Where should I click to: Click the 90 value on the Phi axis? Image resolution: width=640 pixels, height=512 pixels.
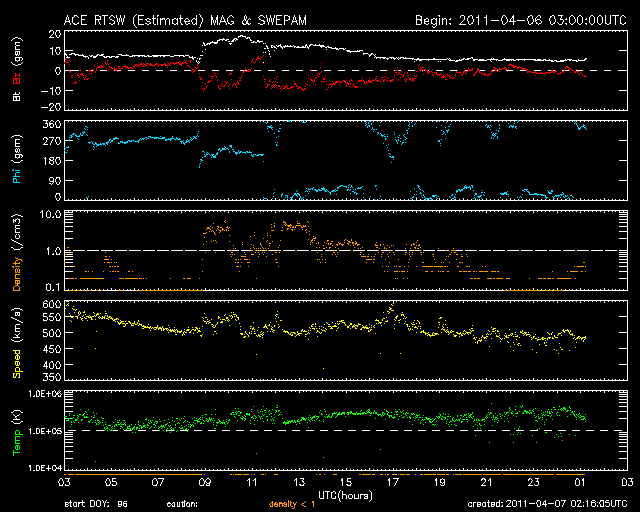click(x=55, y=180)
